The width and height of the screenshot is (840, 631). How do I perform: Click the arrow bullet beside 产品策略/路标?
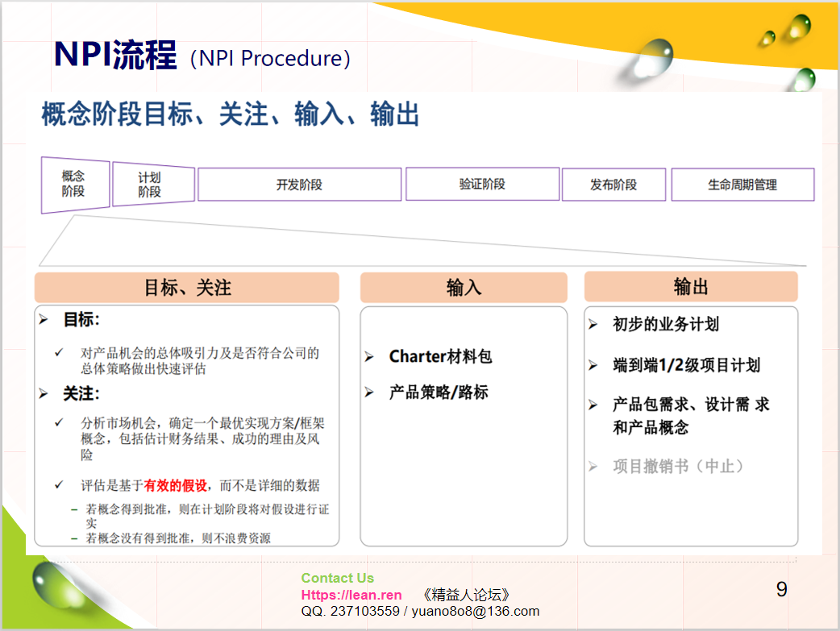coord(369,392)
